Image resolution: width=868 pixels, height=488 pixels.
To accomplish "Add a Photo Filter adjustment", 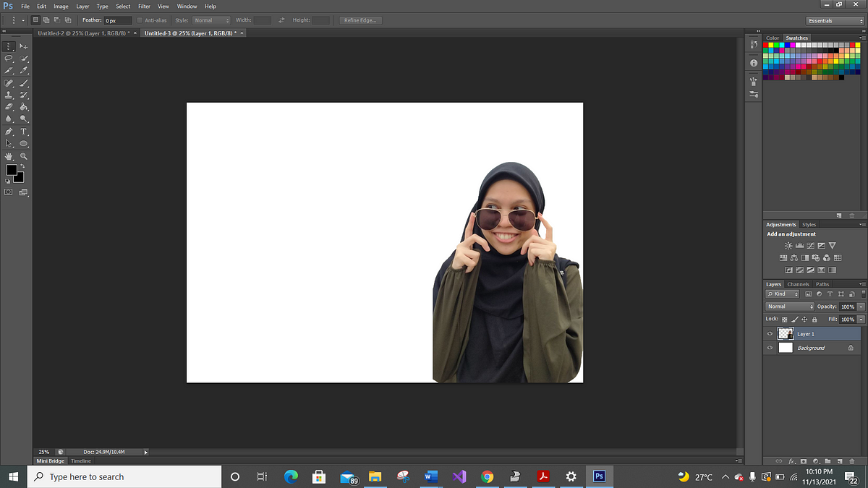I will (816, 258).
